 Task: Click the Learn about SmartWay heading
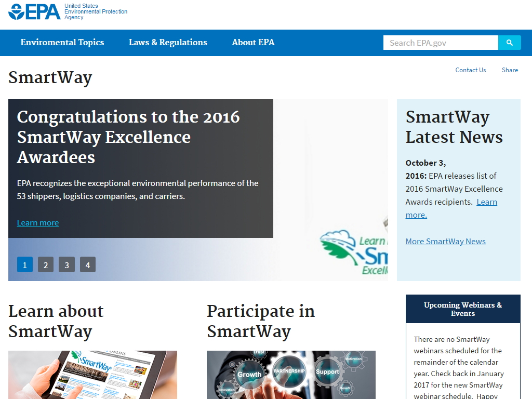point(56,321)
